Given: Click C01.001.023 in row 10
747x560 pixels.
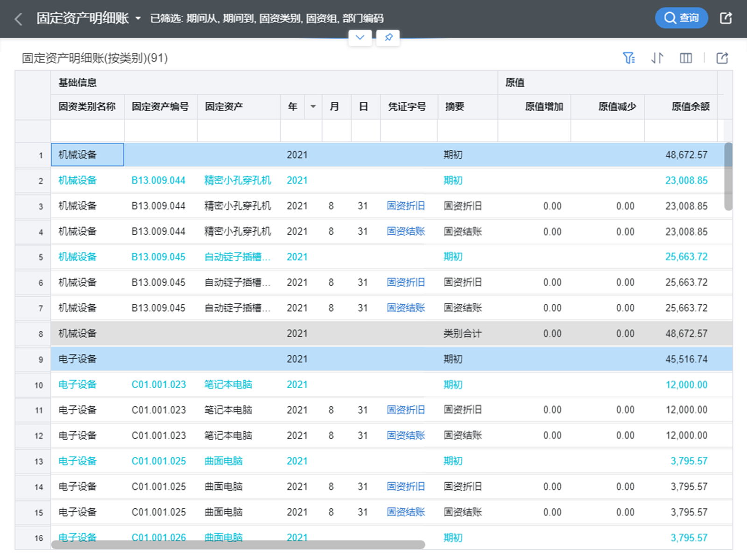Looking at the screenshot, I should tap(159, 385).
